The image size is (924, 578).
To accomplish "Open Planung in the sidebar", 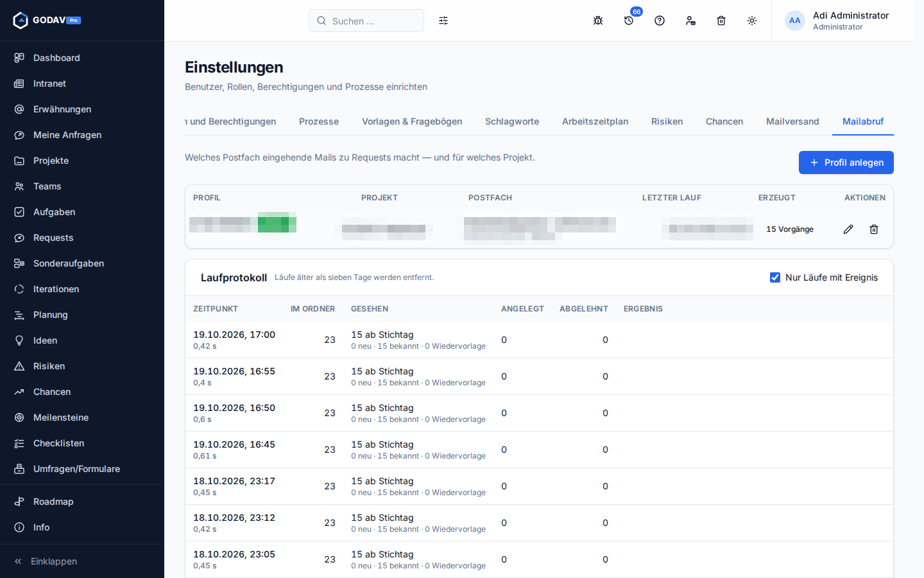I will coord(82,315).
